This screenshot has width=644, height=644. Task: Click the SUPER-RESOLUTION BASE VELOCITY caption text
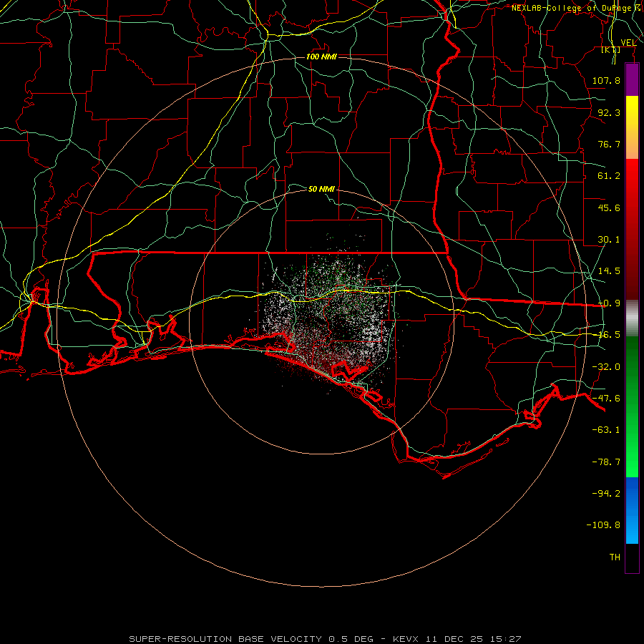(225, 639)
